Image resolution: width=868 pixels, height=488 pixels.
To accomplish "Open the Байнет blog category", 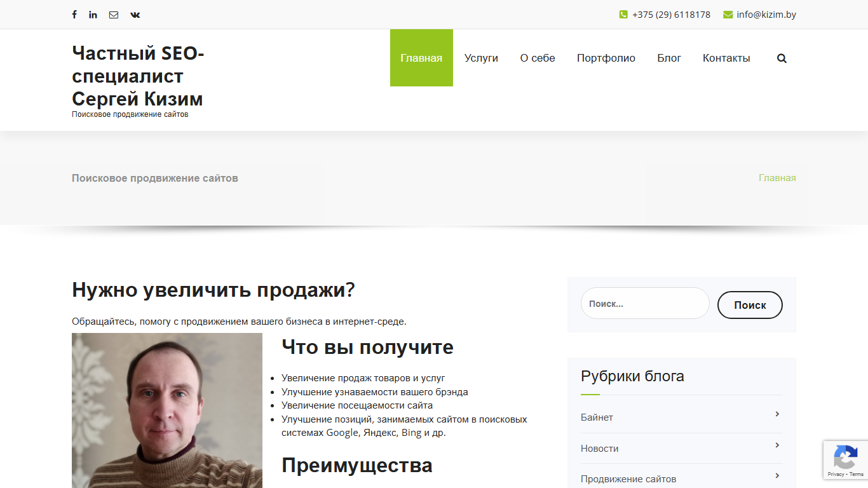I will pos(597,417).
